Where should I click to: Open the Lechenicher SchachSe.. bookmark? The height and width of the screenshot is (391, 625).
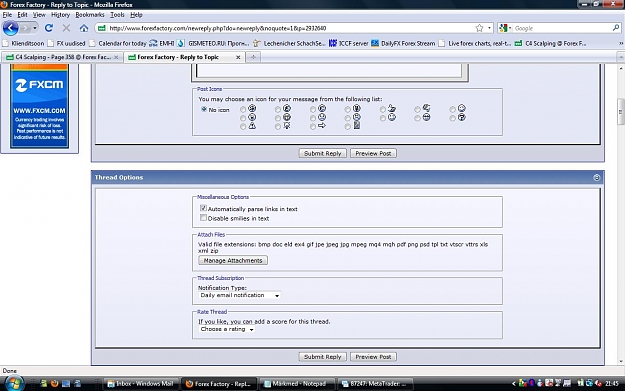coord(289,43)
